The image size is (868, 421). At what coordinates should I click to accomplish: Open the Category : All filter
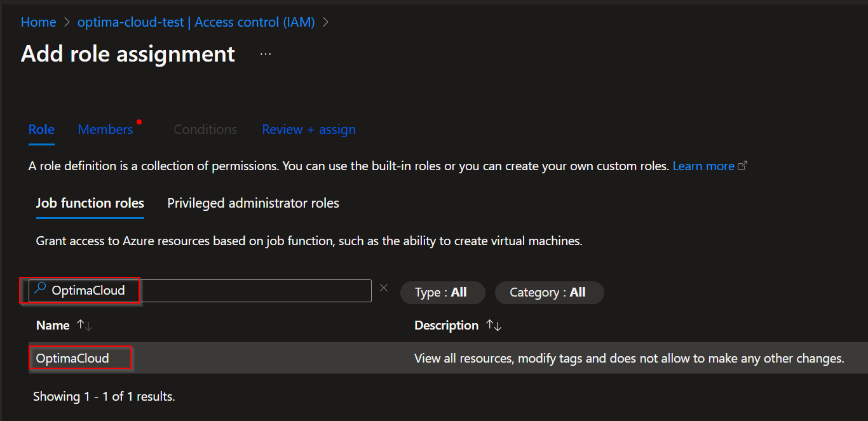coord(549,292)
